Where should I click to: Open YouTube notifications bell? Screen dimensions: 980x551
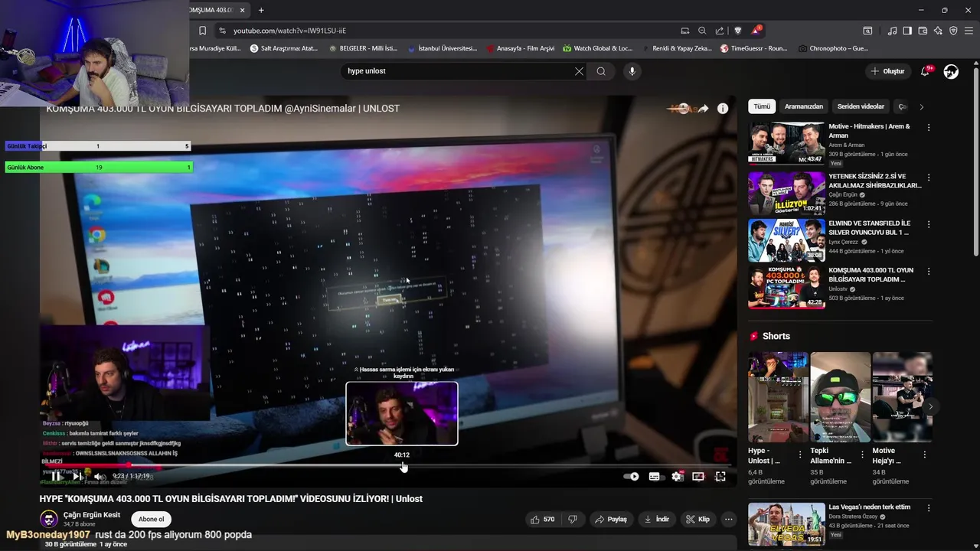coord(925,71)
